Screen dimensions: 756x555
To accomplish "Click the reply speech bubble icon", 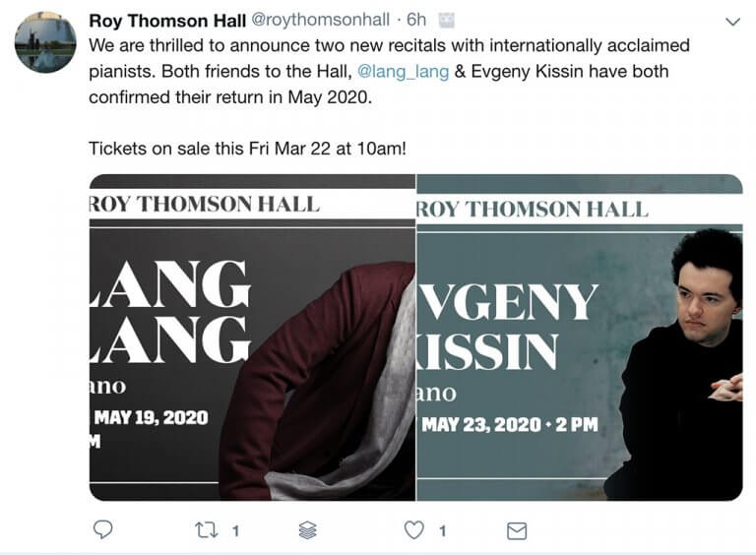I will pos(102,530).
